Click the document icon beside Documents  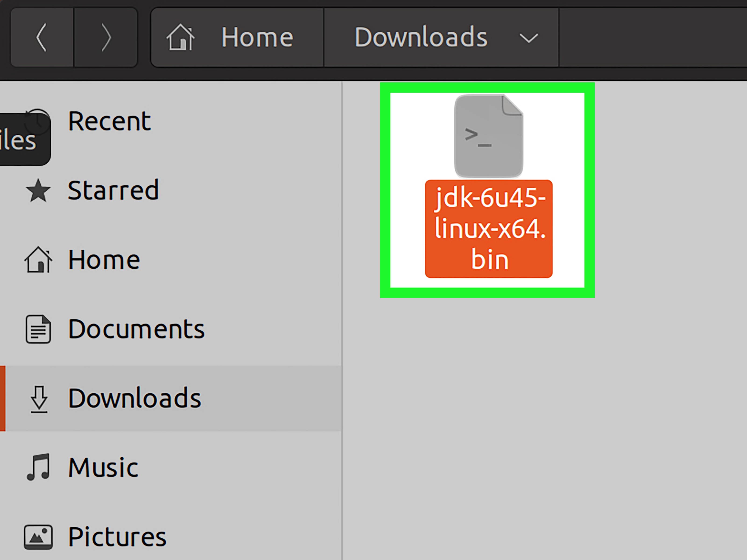tap(38, 329)
